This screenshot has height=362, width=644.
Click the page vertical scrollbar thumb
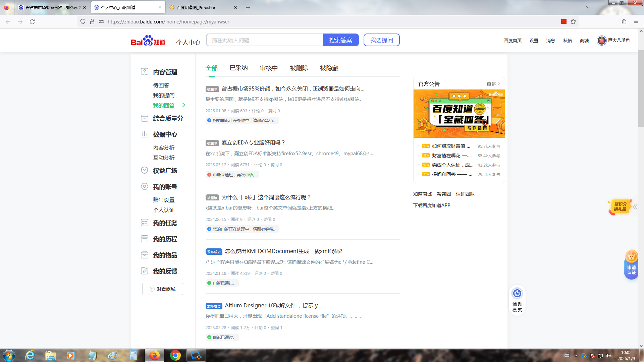[641, 89]
